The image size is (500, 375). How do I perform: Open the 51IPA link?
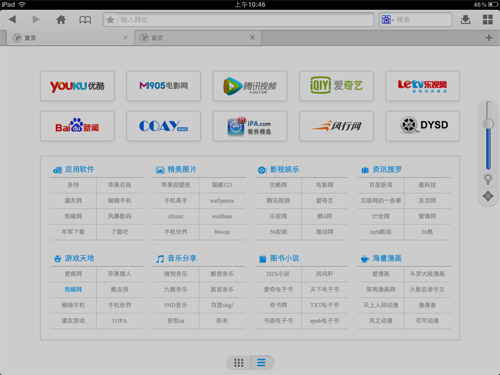click(119, 321)
